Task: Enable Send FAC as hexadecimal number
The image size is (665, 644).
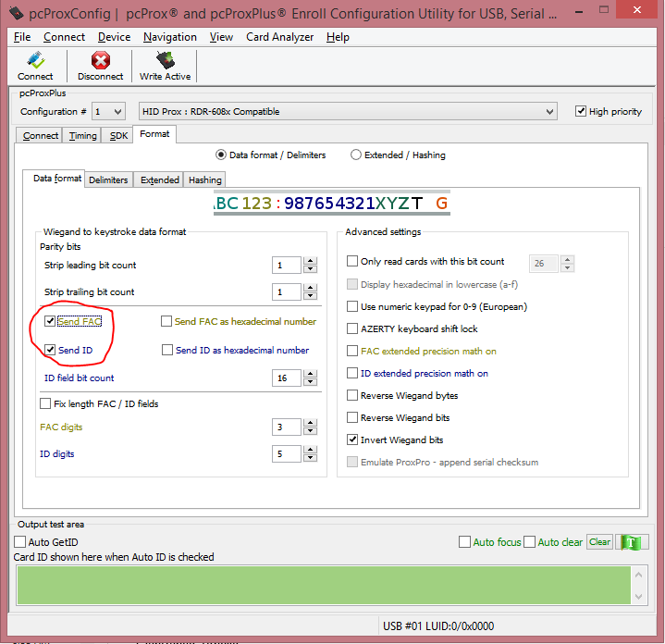Action: pos(166,321)
